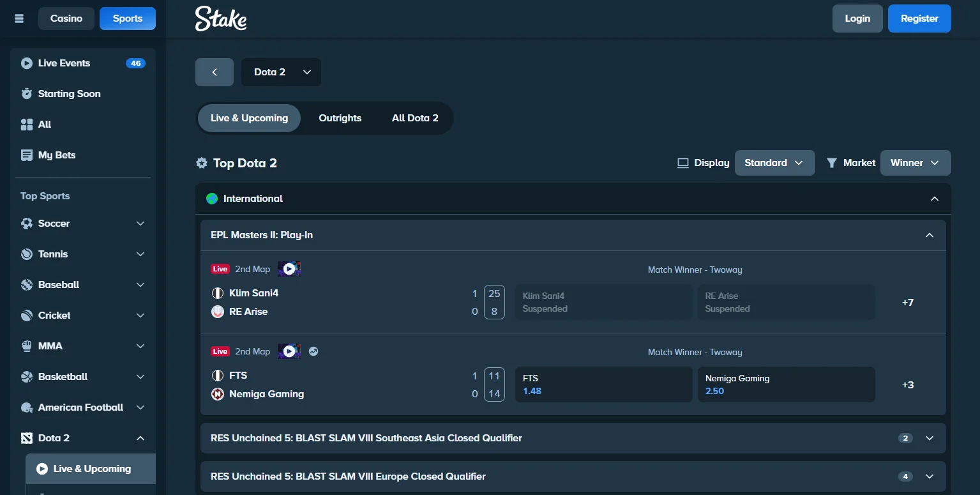The image size is (980, 495).
Task: Click the Live Events count badge 46
Action: (135, 63)
